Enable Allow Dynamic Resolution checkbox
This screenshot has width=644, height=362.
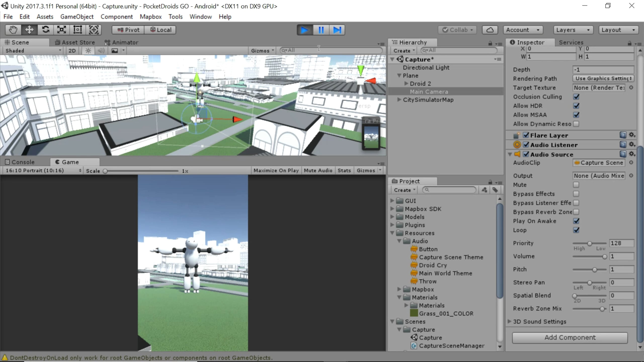[x=576, y=124]
